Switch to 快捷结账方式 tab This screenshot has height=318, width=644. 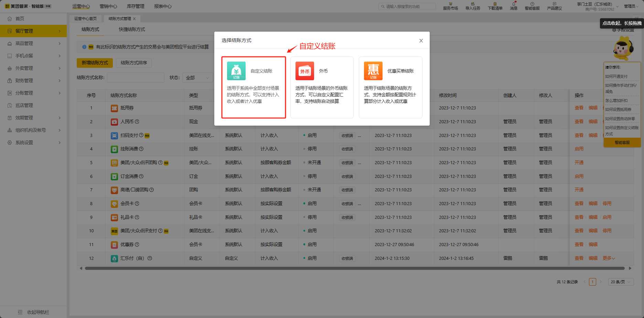132,29
